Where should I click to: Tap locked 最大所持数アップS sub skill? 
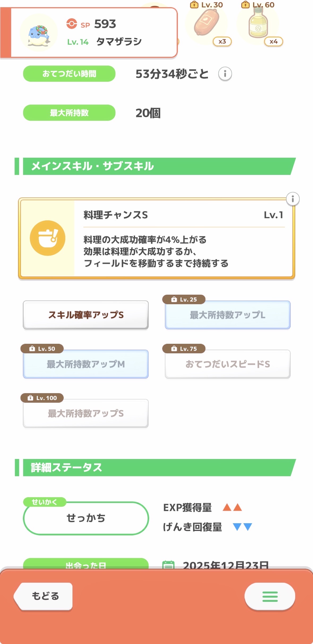tap(86, 413)
